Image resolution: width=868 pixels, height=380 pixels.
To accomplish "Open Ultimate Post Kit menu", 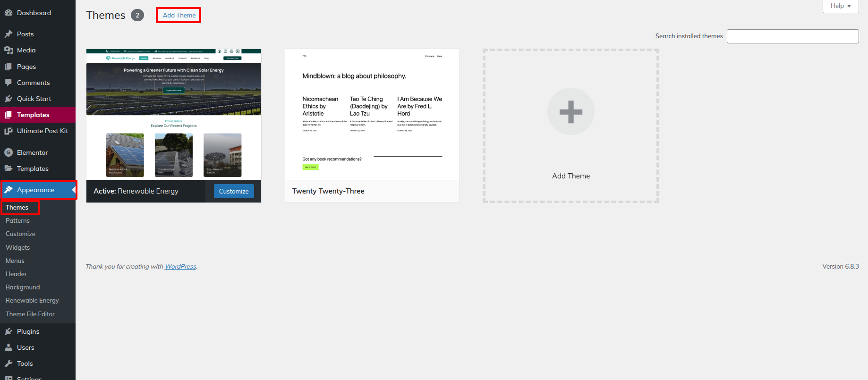I will [x=42, y=131].
